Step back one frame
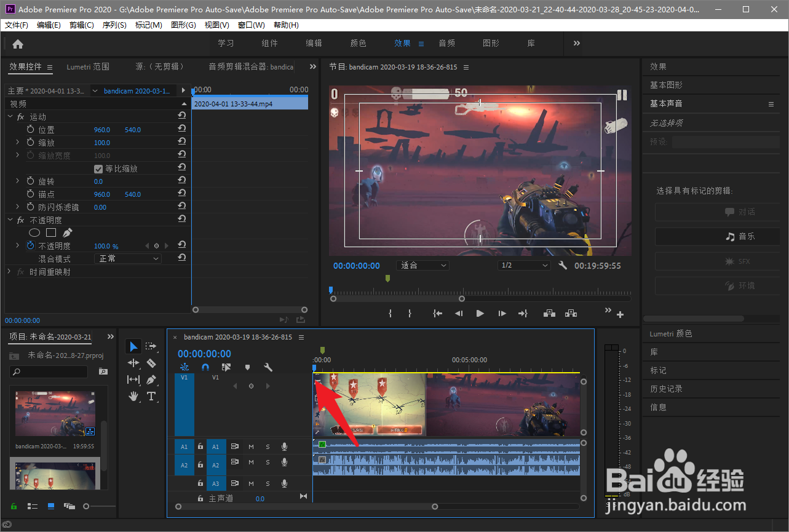 [x=459, y=313]
